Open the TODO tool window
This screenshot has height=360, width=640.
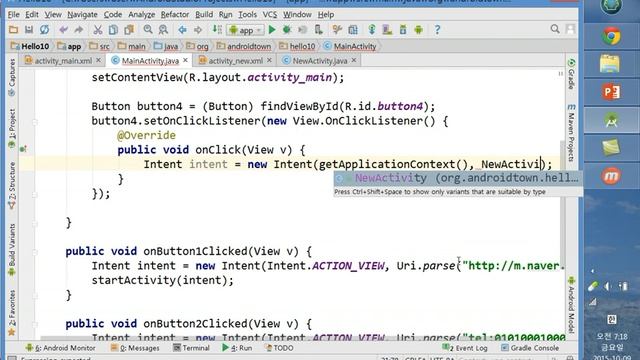click(279, 348)
